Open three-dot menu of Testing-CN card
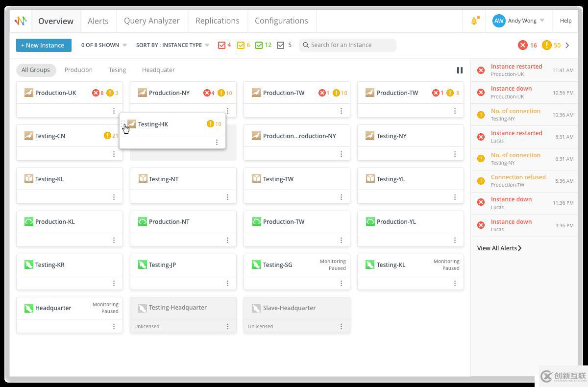The image size is (588, 387). (114, 154)
